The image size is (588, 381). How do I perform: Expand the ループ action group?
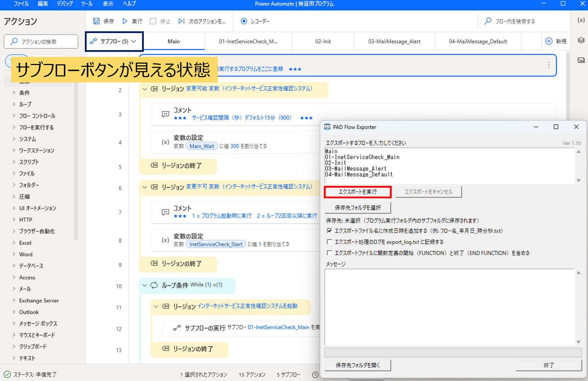click(14, 104)
